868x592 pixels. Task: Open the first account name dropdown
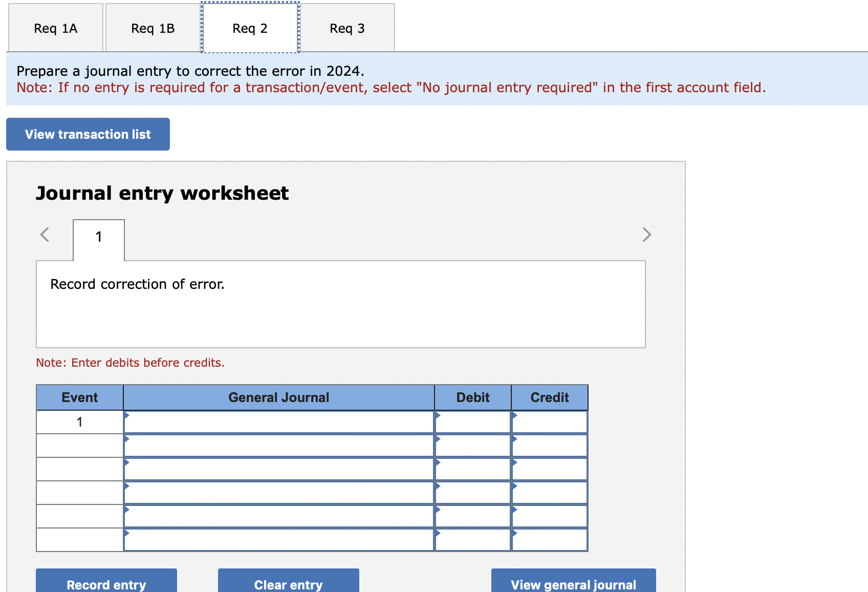click(278, 421)
